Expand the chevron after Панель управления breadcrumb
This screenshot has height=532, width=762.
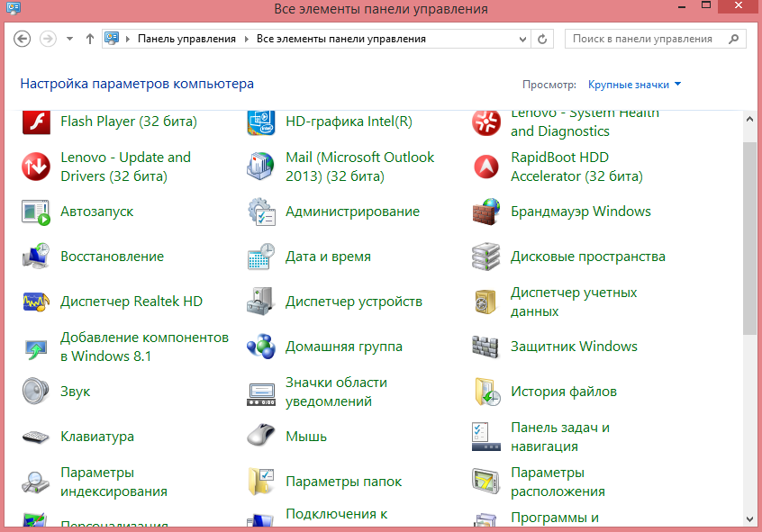(x=247, y=39)
